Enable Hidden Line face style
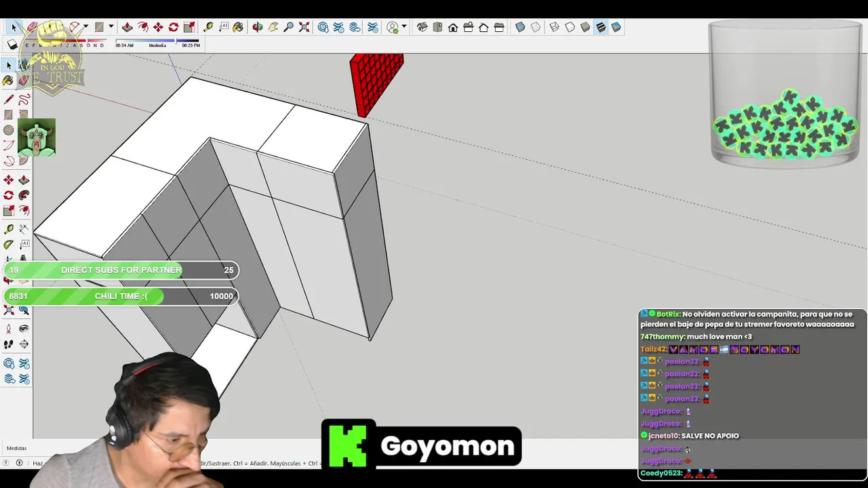This screenshot has height=488, width=868. click(x=570, y=27)
